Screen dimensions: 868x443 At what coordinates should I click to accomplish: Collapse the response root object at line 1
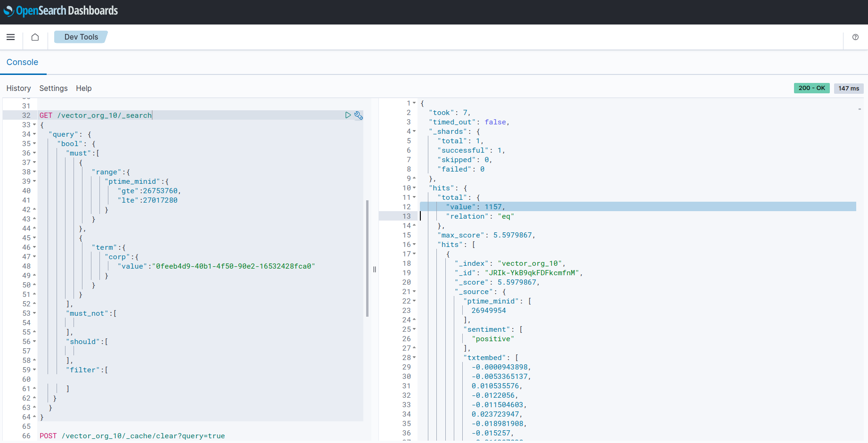414,103
